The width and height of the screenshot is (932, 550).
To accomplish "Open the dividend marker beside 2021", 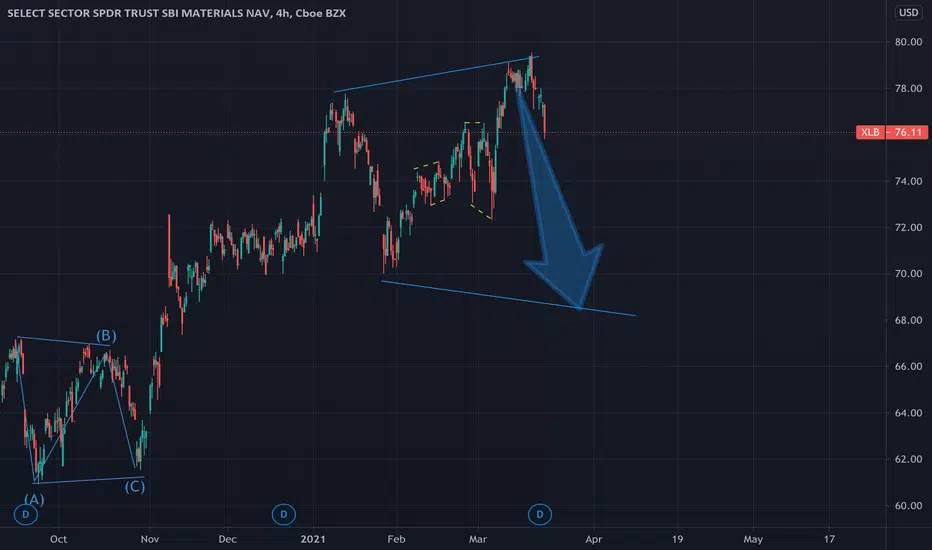I will coord(284,514).
